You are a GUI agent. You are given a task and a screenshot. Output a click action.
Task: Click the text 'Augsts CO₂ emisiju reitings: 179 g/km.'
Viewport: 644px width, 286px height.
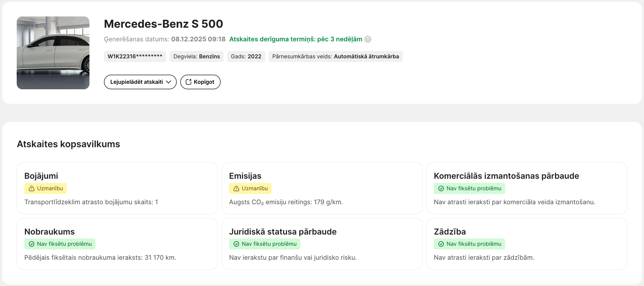pyautogui.click(x=286, y=202)
